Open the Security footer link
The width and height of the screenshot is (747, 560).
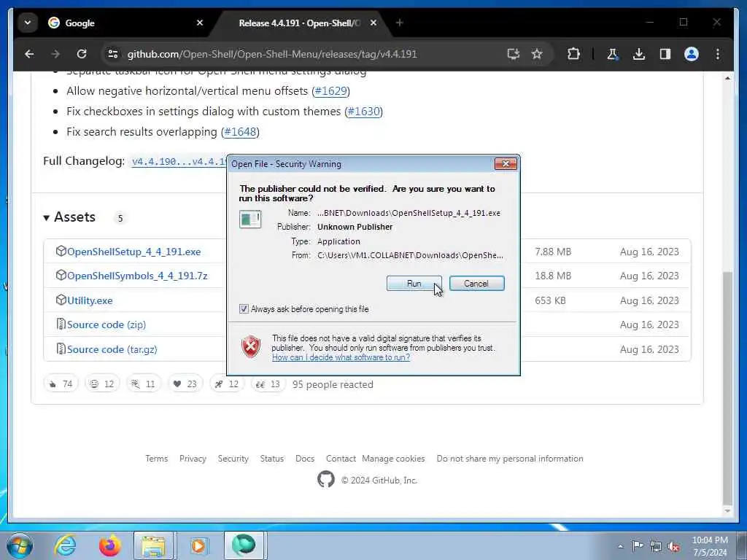pyautogui.click(x=233, y=459)
